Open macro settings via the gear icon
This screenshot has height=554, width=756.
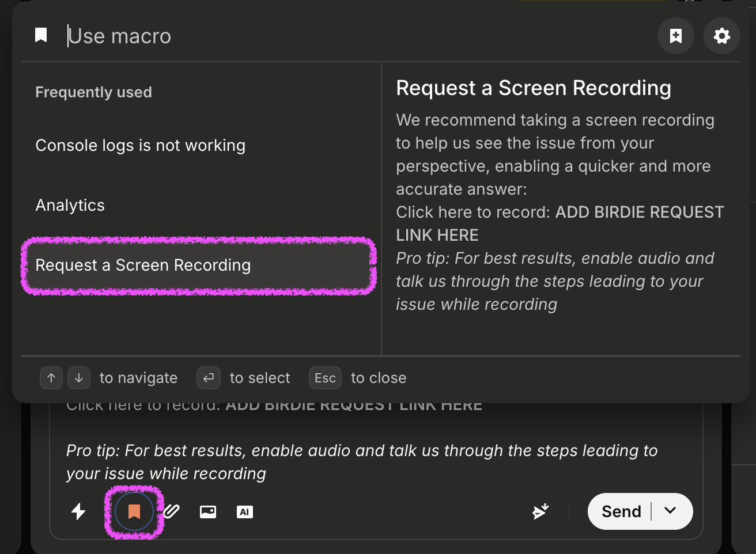click(721, 36)
